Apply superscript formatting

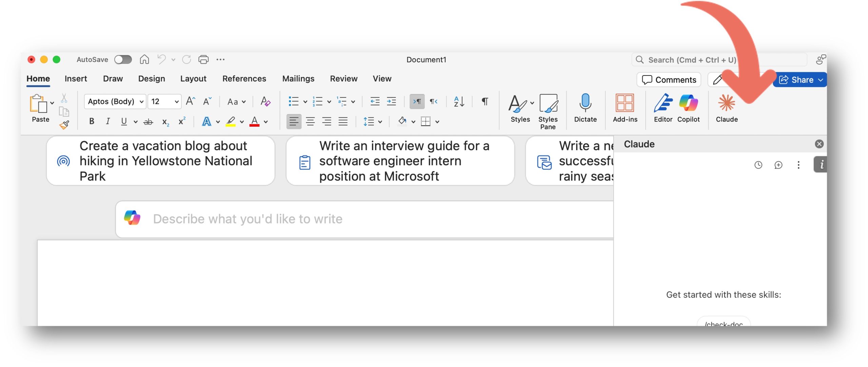coord(182,121)
